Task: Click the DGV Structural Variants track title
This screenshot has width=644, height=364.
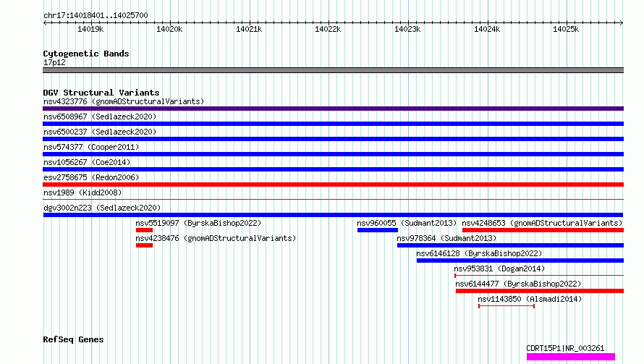Action: tap(101, 93)
